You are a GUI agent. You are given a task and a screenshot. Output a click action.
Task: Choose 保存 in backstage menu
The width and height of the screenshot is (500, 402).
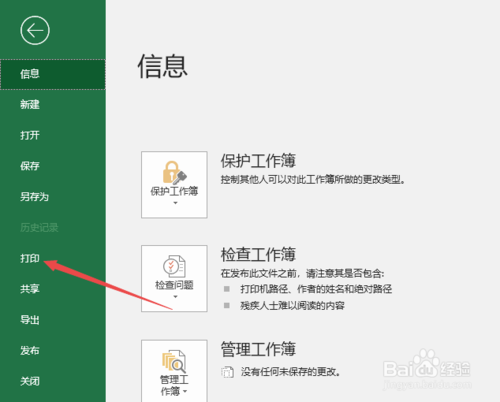pyautogui.click(x=30, y=166)
